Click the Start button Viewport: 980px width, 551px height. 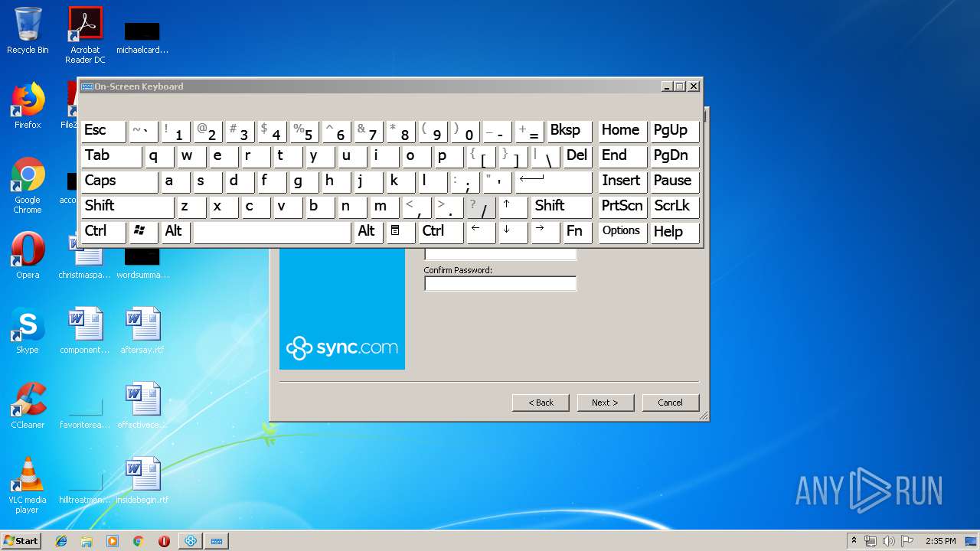[x=21, y=541]
